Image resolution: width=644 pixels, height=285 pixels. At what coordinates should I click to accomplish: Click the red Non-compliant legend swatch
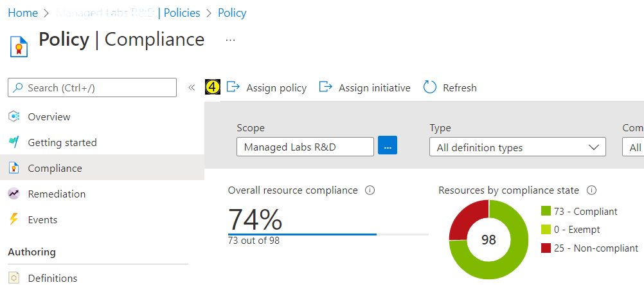click(x=546, y=248)
